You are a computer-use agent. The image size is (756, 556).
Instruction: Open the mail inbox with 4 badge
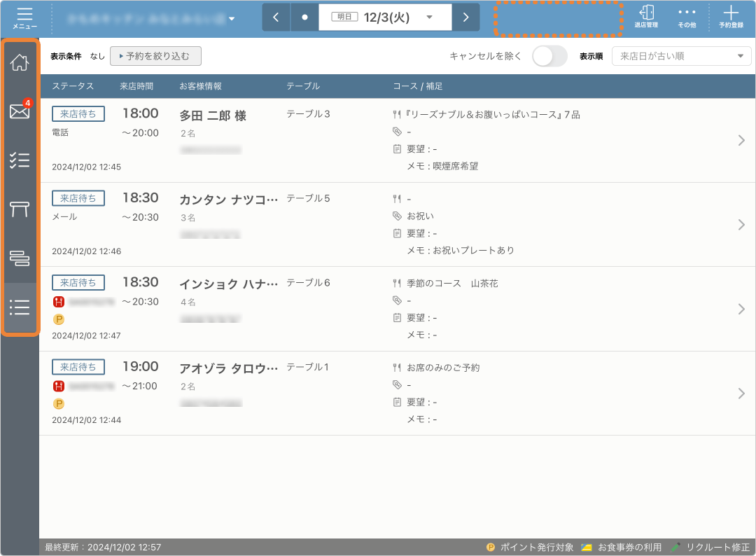[x=20, y=111]
